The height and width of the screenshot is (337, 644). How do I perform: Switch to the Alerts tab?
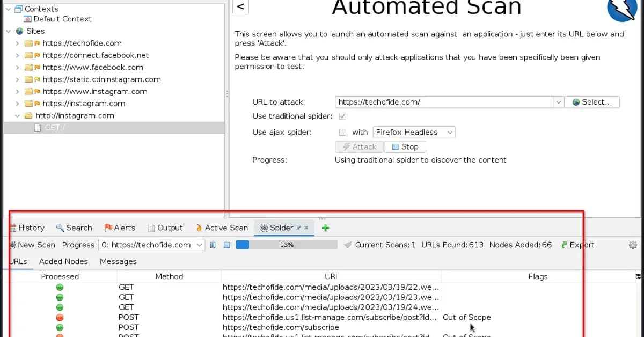(x=120, y=228)
